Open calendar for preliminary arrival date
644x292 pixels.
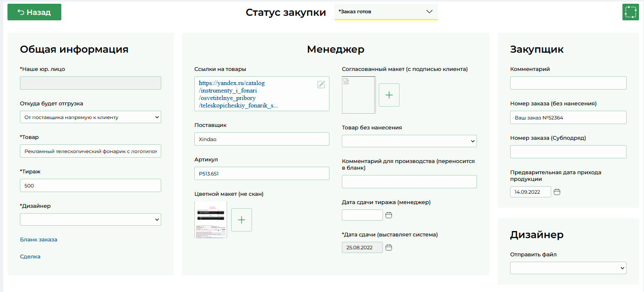click(x=557, y=192)
